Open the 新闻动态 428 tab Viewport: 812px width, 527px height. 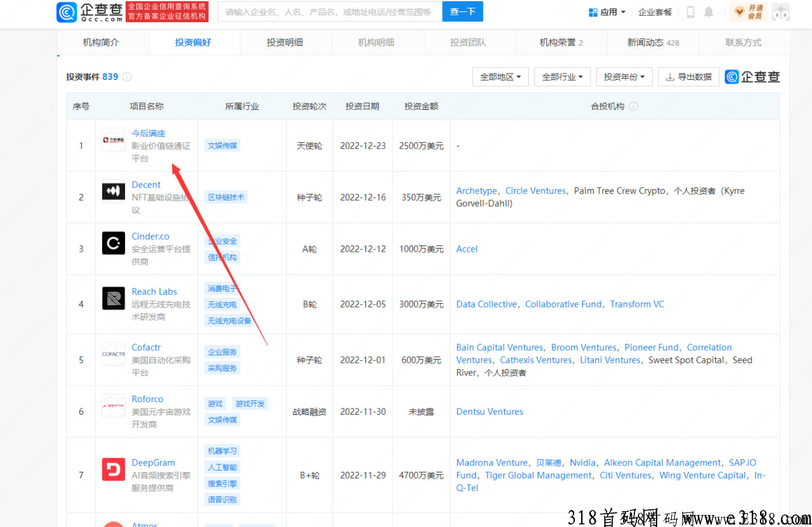653,42
